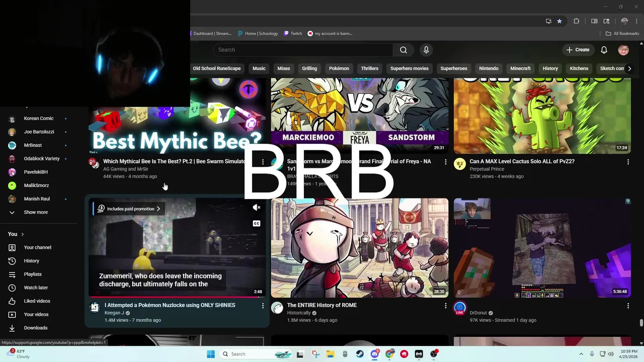Open the Watch later clock icon
Screen dimensions: 644x362
coord(12,288)
